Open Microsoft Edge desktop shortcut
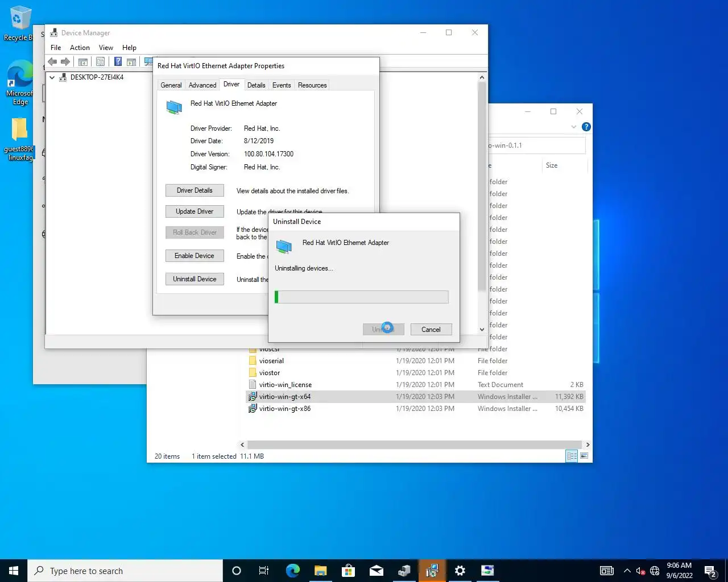Viewport: 728px width, 582px height. click(x=19, y=84)
